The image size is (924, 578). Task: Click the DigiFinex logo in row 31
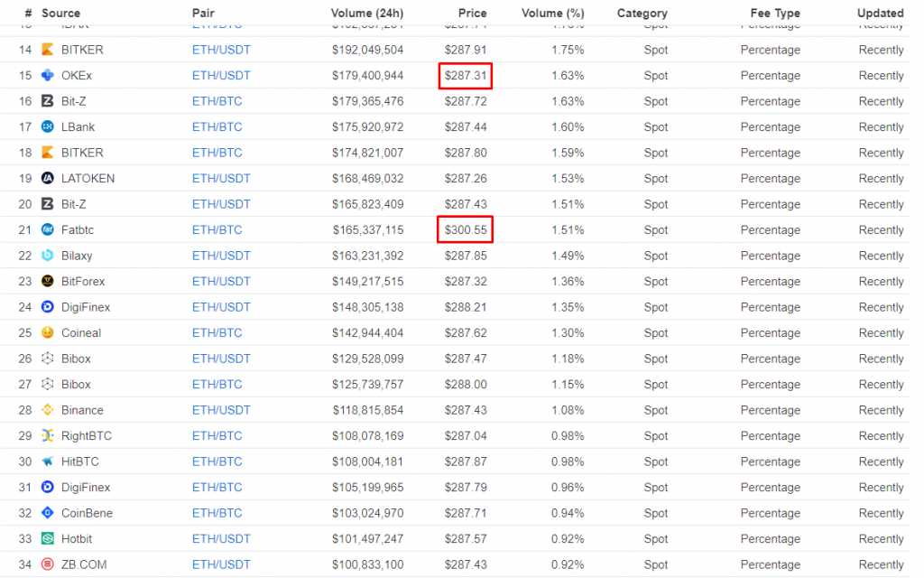(x=48, y=487)
